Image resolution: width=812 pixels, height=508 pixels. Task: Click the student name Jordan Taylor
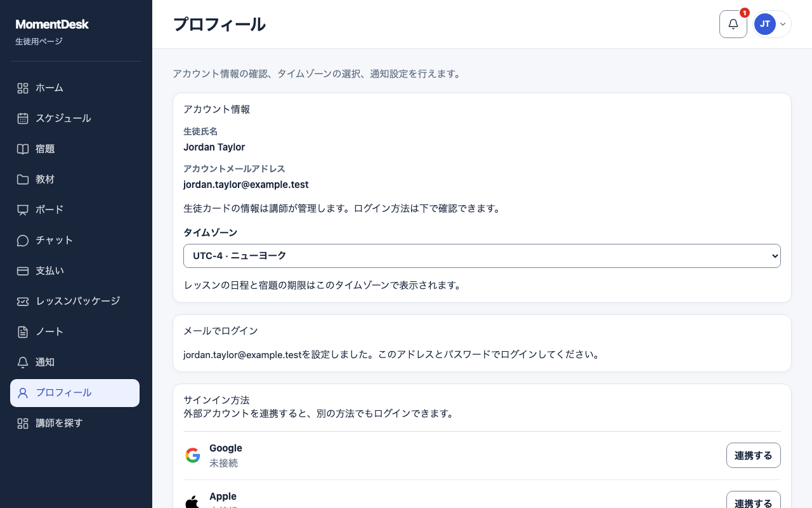214,147
